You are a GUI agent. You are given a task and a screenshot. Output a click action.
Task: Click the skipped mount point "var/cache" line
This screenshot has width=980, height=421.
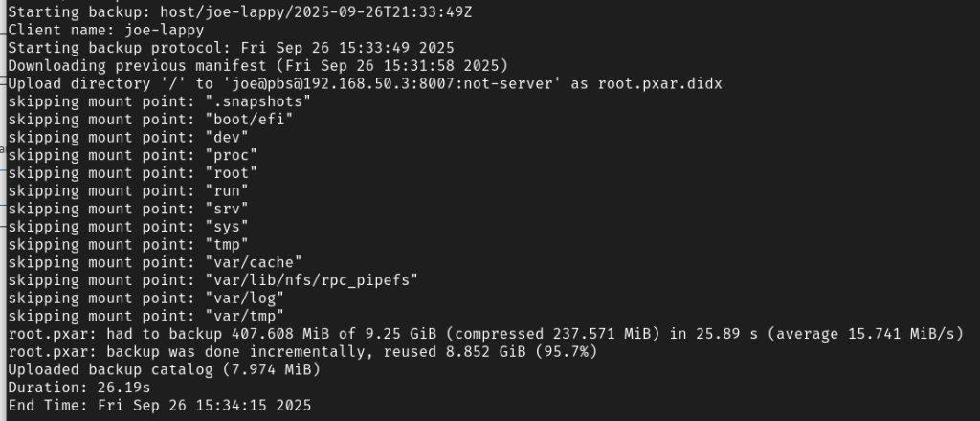click(x=154, y=261)
